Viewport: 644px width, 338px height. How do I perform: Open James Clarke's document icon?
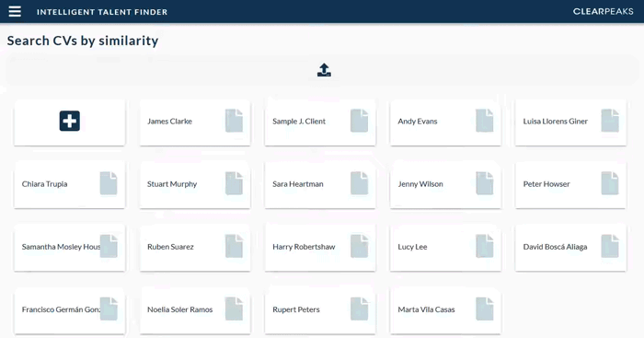click(x=234, y=121)
